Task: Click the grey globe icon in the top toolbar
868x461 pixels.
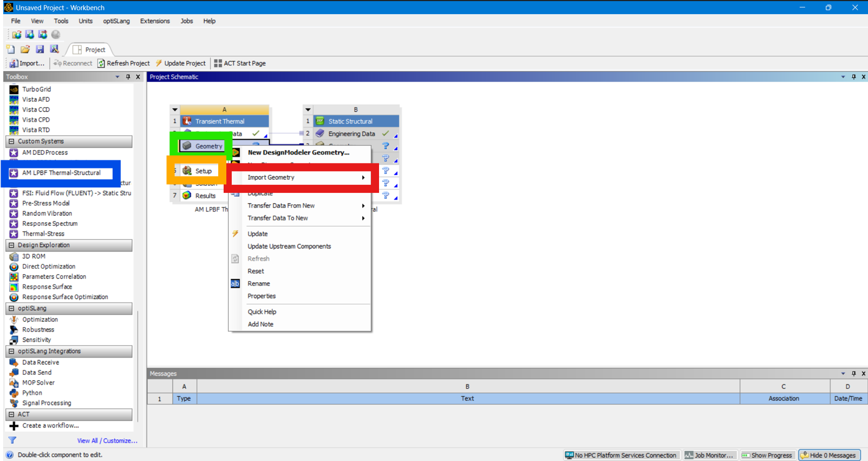Action: point(56,35)
